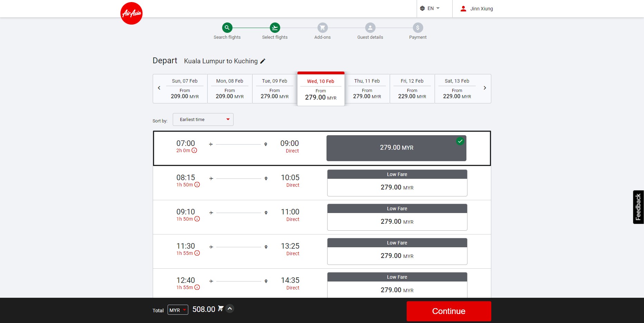
Task: Click the Search flights step icon
Action: pos(227,28)
